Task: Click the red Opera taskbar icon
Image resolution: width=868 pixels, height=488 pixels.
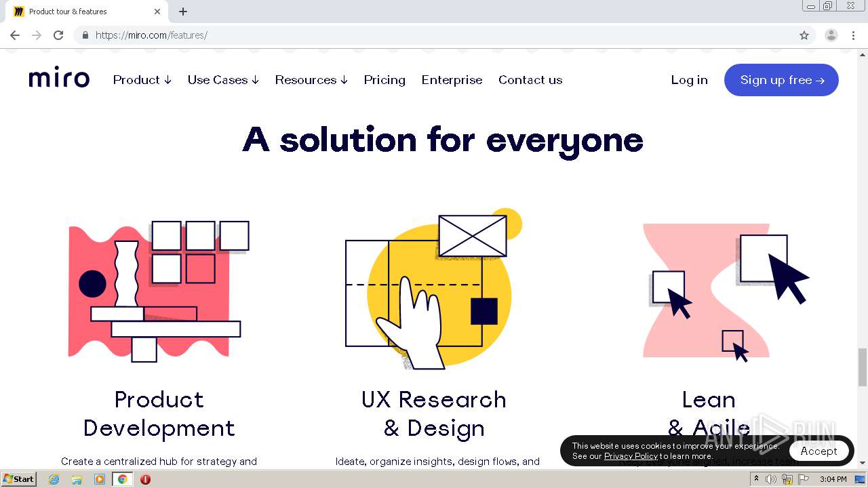Action: point(145,479)
